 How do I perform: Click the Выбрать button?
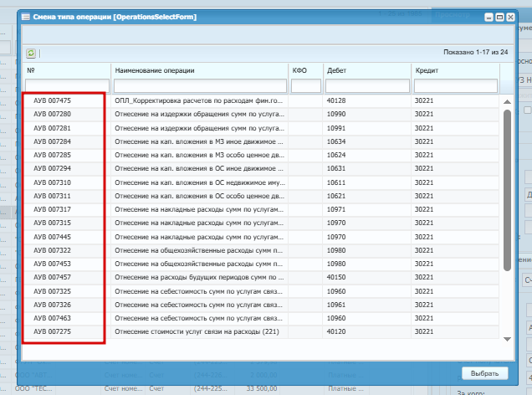[x=485, y=373]
